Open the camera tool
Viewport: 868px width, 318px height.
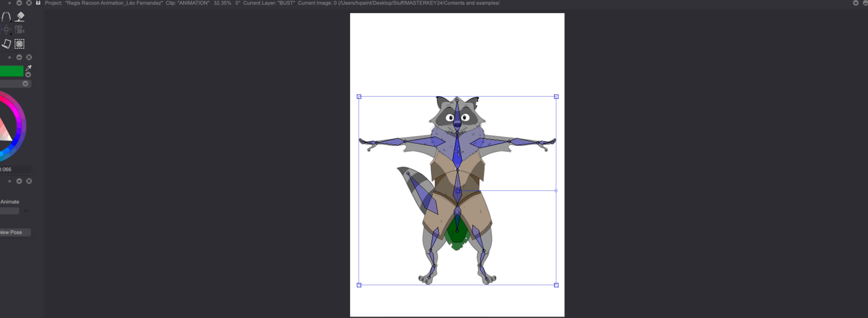[19, 29]
